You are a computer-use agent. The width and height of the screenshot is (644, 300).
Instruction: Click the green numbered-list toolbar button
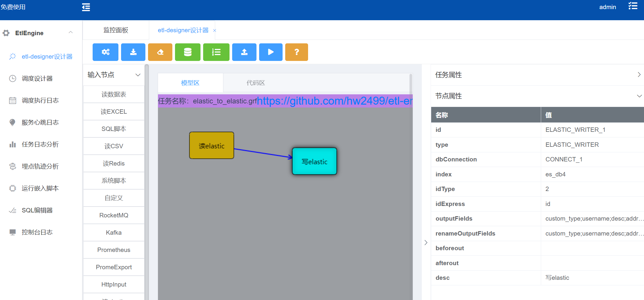[x=216, y=52]
